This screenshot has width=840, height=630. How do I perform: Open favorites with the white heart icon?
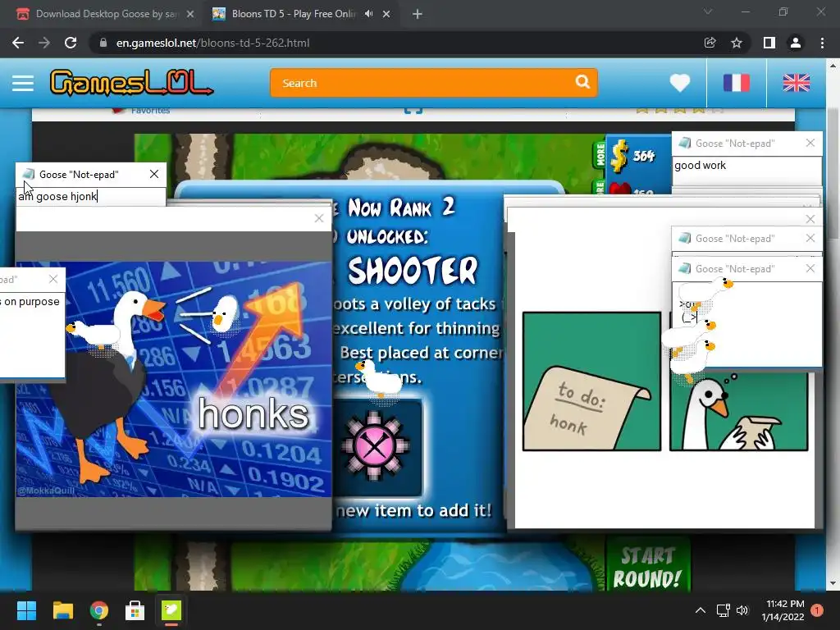679,83
